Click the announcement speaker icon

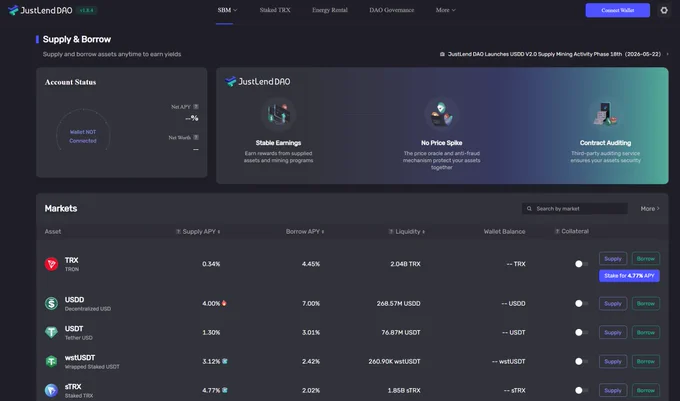pos(442,54)
